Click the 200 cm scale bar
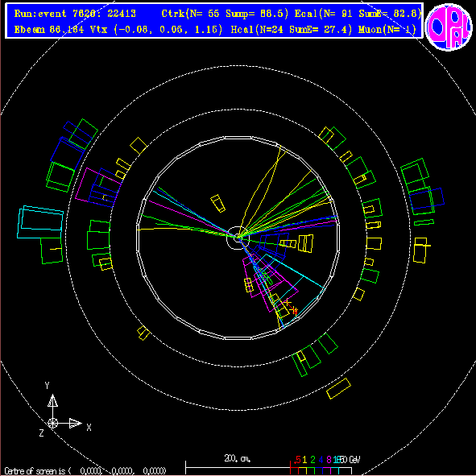 click(238, 468)
